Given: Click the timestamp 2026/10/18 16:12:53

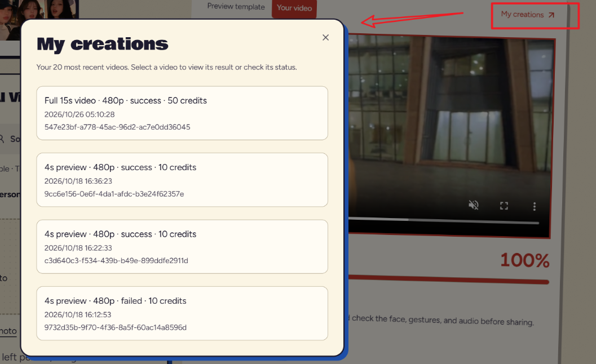Looking at the screenshot, I should click(78, 314).
